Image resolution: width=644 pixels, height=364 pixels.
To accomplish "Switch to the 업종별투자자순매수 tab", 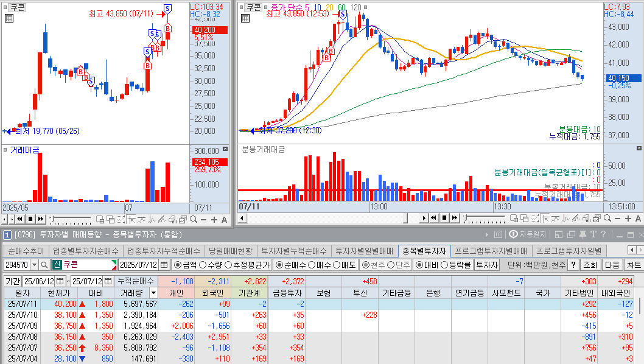I will pyautogui.click(x=85, y=251).
